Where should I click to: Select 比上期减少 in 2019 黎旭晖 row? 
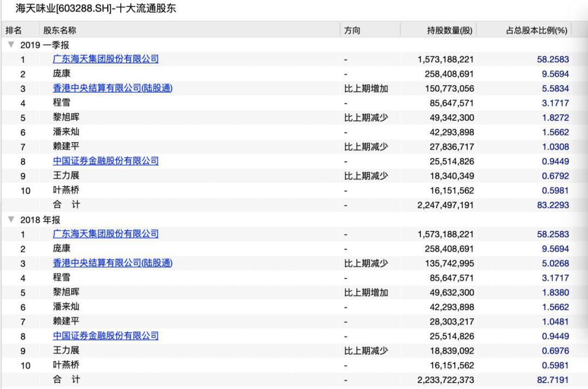[366, 118]
